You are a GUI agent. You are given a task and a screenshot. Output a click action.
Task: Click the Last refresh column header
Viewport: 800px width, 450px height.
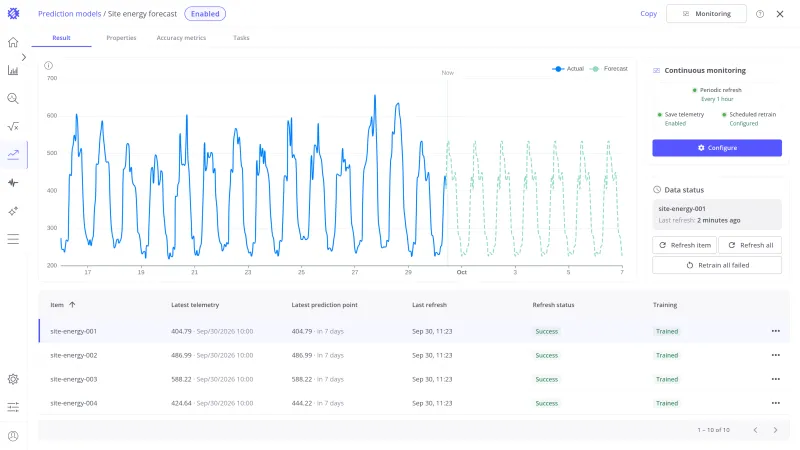point(429,305)
